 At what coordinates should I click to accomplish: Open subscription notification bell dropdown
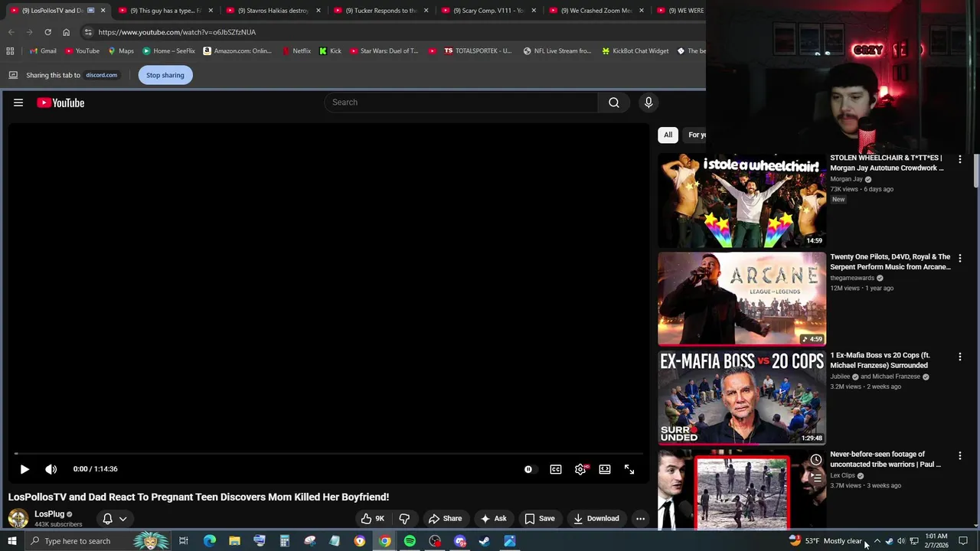click(115, 518)
